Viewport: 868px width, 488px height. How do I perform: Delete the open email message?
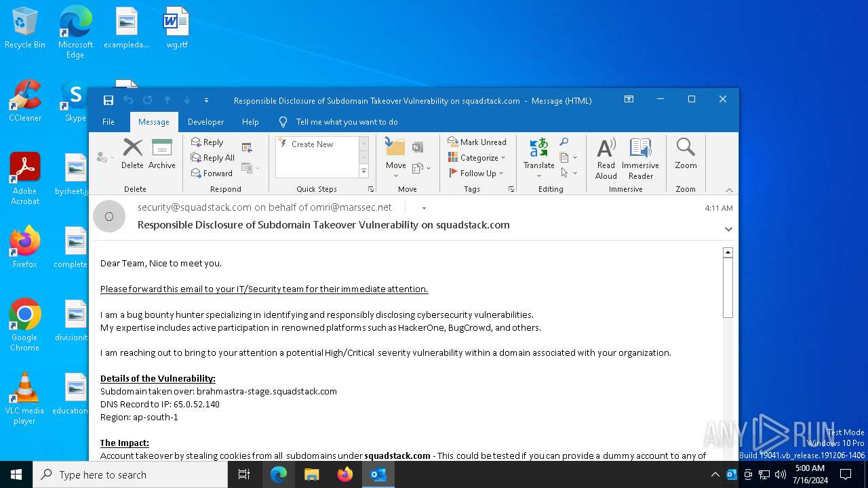(132, 154)
